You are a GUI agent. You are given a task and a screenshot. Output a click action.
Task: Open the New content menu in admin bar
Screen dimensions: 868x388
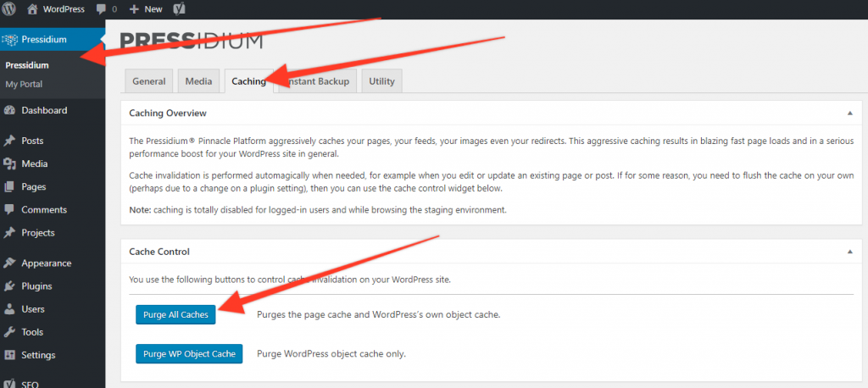(146, 8)
